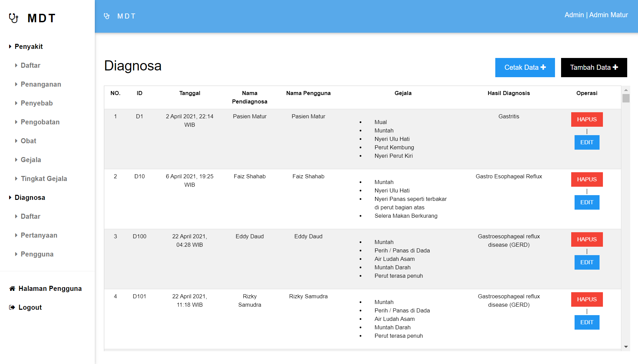Click the stethoscope logo in the sidebar
The image size is (638, 364).
[x=13, y=18]
